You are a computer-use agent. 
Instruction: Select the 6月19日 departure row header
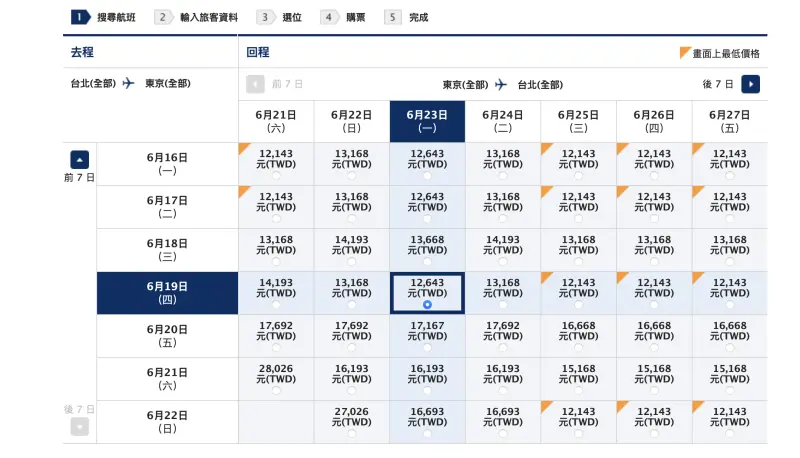[x=167, y=293]
